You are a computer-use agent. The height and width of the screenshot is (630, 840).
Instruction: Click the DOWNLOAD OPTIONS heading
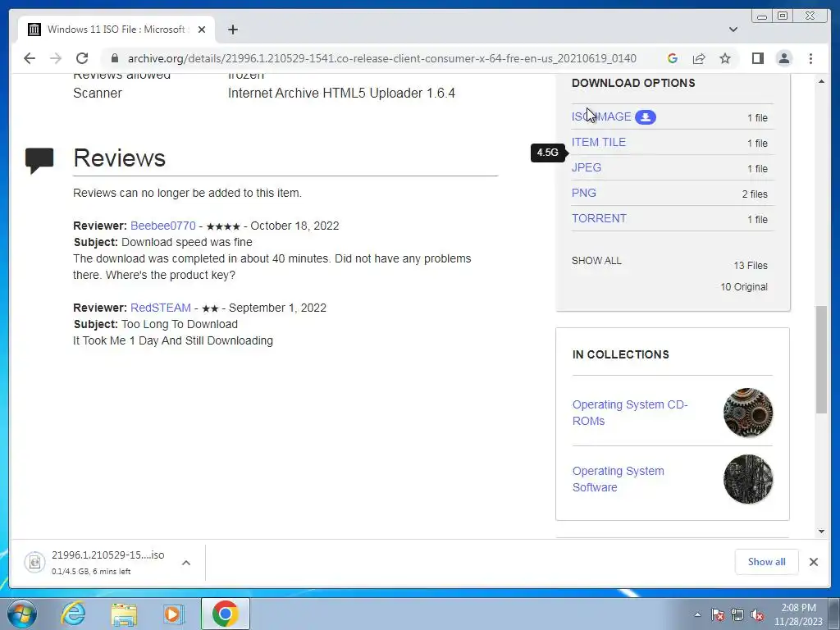point(633,83)
